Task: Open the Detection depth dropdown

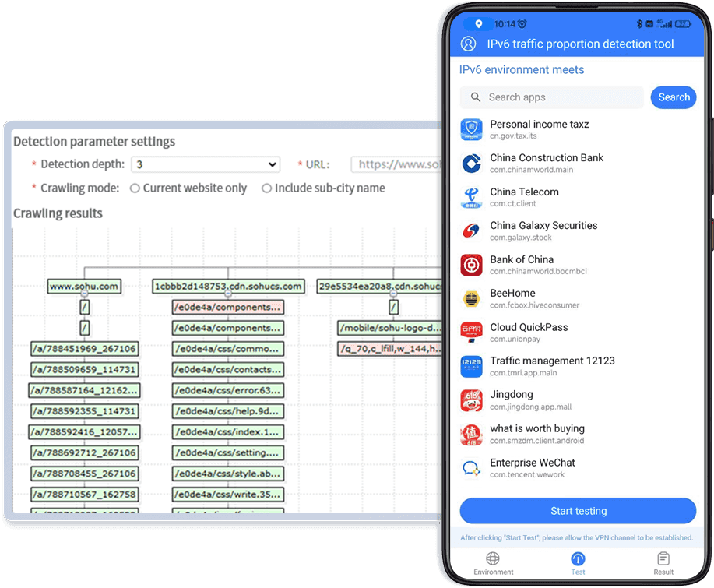Action: click(206, 164)
